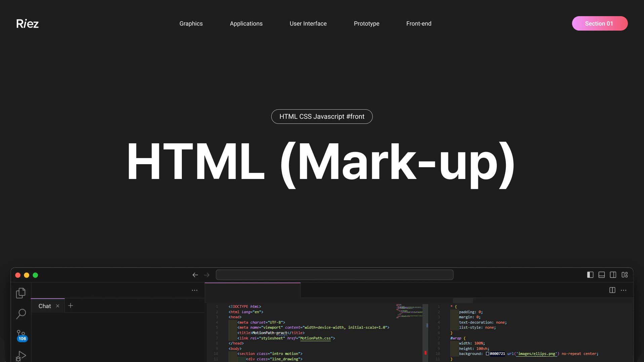644x362 pixels.
Task: Select the Prototype nav item
Action: tap(366, 24)
